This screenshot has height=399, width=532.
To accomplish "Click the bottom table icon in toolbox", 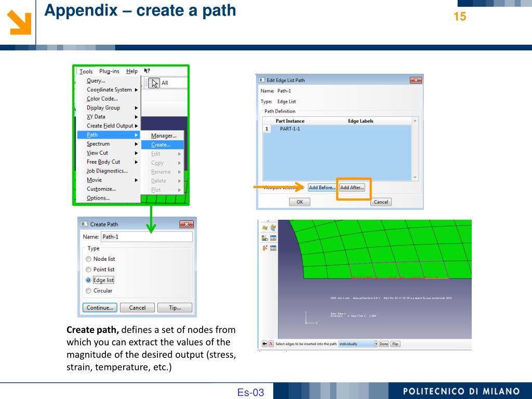I will tap(273, 248).
